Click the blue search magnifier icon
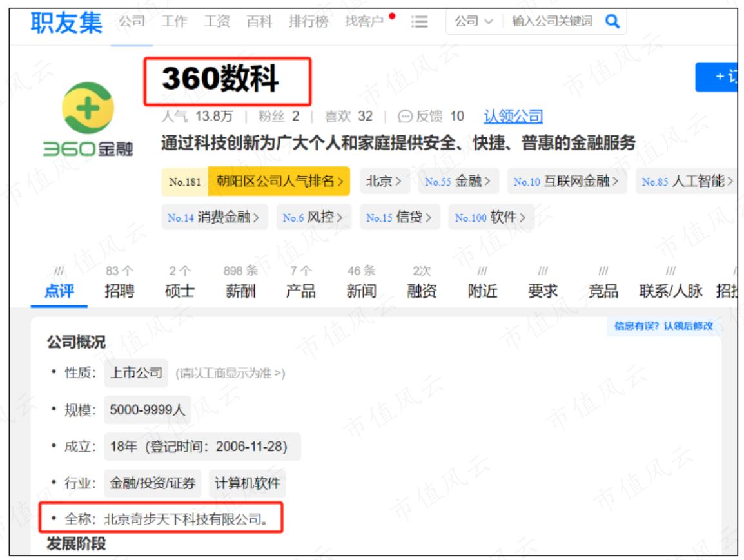 (612, 21)
